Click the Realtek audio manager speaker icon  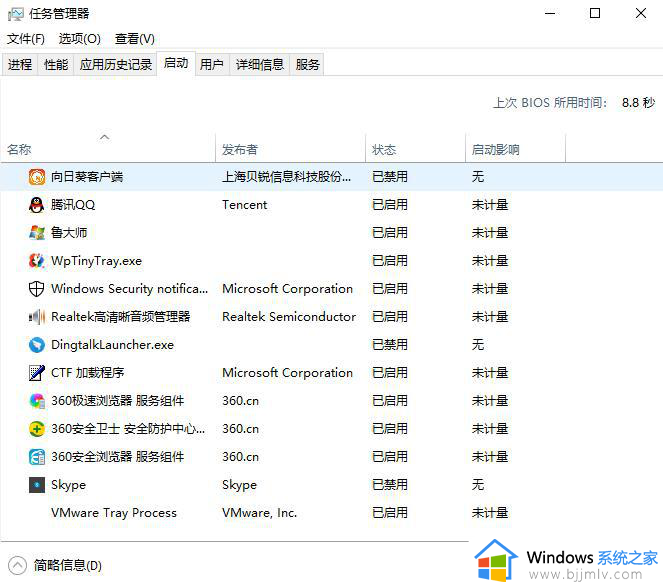37,317
